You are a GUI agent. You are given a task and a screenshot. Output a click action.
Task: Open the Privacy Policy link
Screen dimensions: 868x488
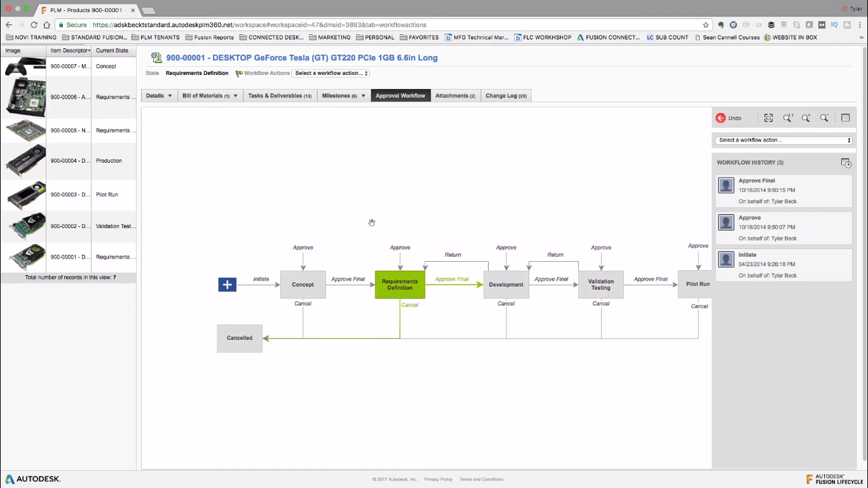pos(438,479)
